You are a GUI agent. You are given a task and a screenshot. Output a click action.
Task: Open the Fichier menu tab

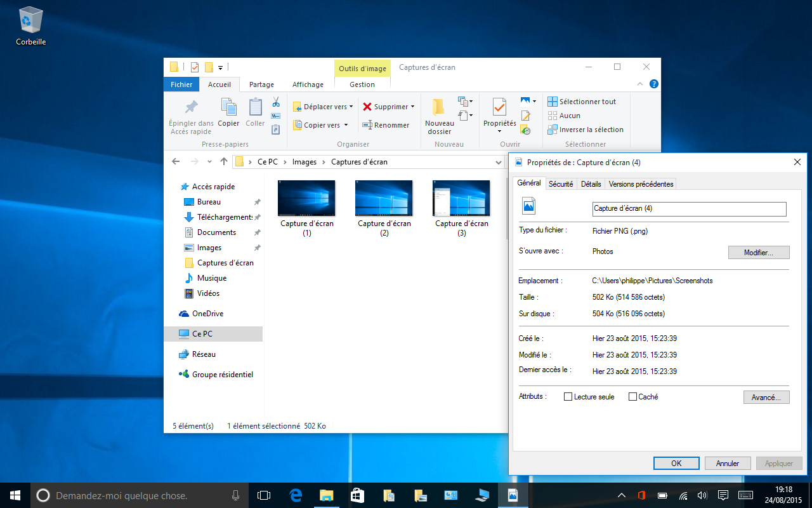pyautogui.click(x=181, y=84)
